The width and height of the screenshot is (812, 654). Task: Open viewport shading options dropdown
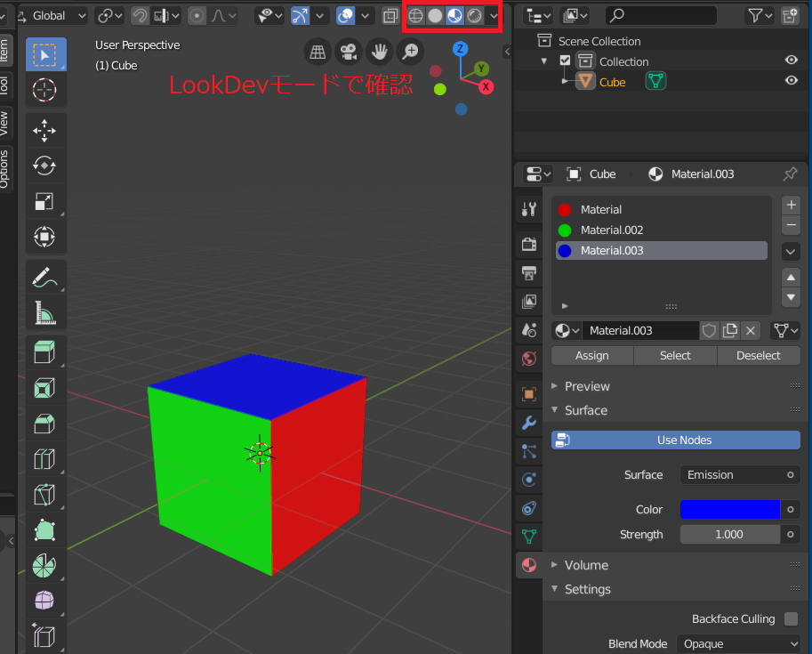pyautogui.click(x=494, y=16)
